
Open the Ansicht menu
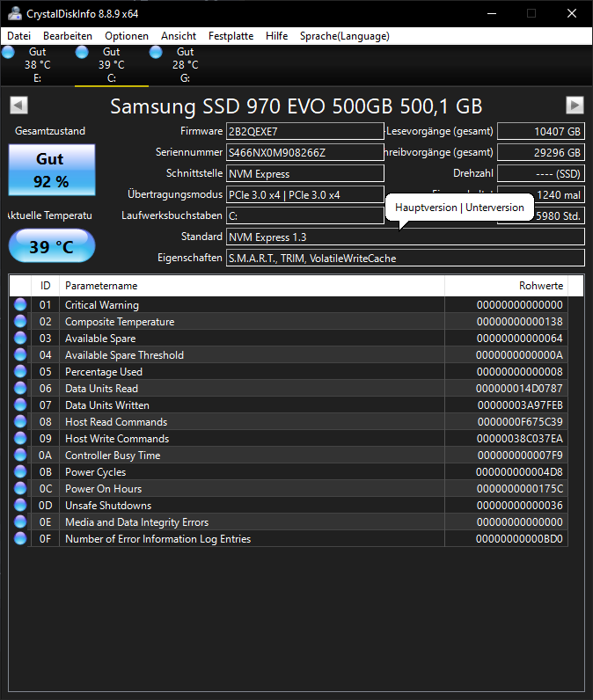point(179,36)
